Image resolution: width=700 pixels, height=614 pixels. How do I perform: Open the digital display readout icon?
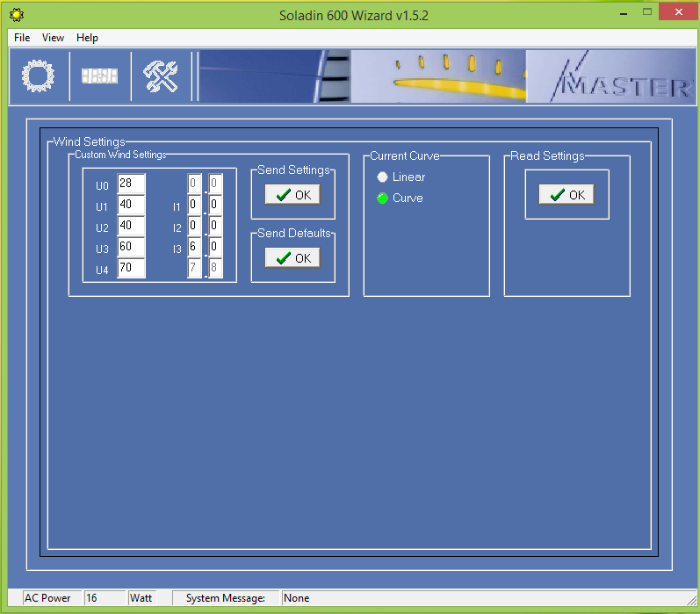pyautogui.click(x=99, y=76)
